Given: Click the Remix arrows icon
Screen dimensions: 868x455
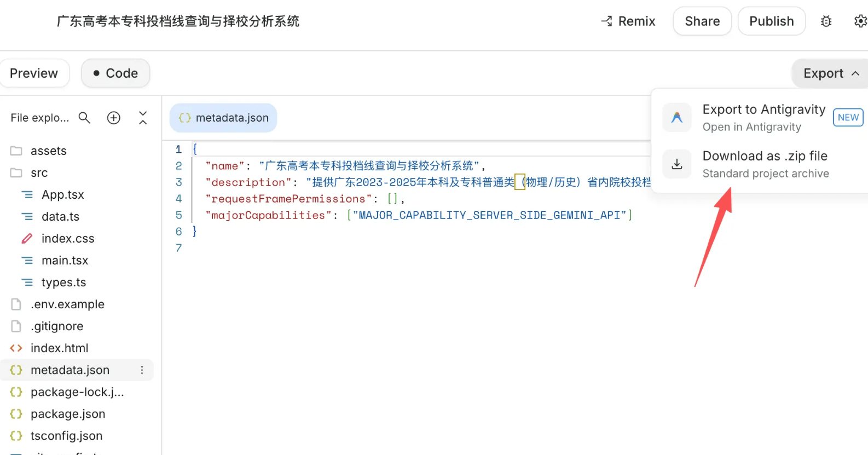Looking at the screenshot, I should pyautogui.click(x=606, y=21).
